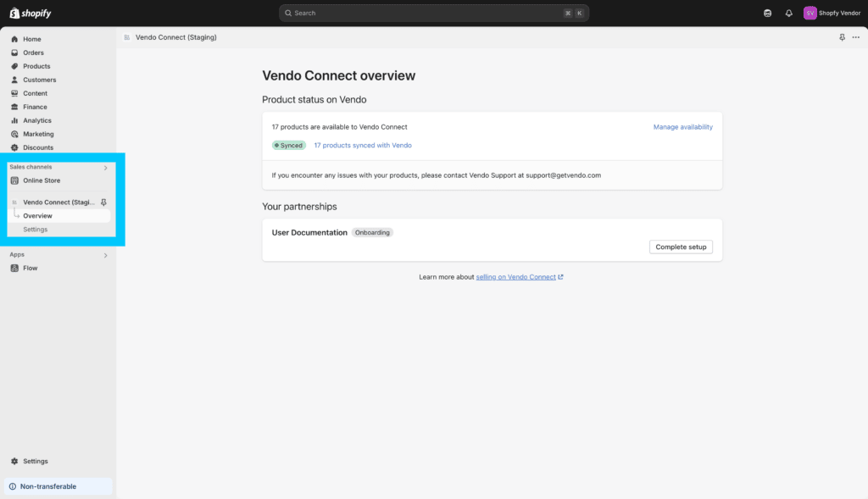Click into the Search field
The height and width of the screenshot is (499, 868).
pos(434,14)
